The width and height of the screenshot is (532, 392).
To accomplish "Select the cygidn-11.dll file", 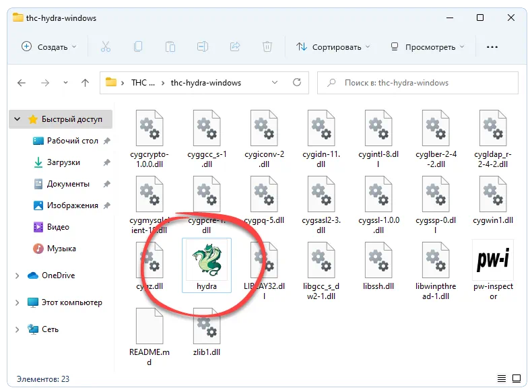I will coord(321,139).
